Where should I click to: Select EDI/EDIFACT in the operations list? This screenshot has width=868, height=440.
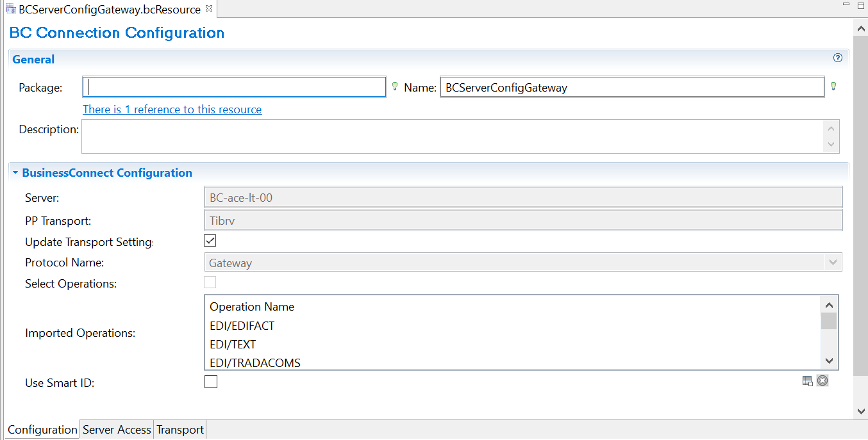click(x=242, y=326)
